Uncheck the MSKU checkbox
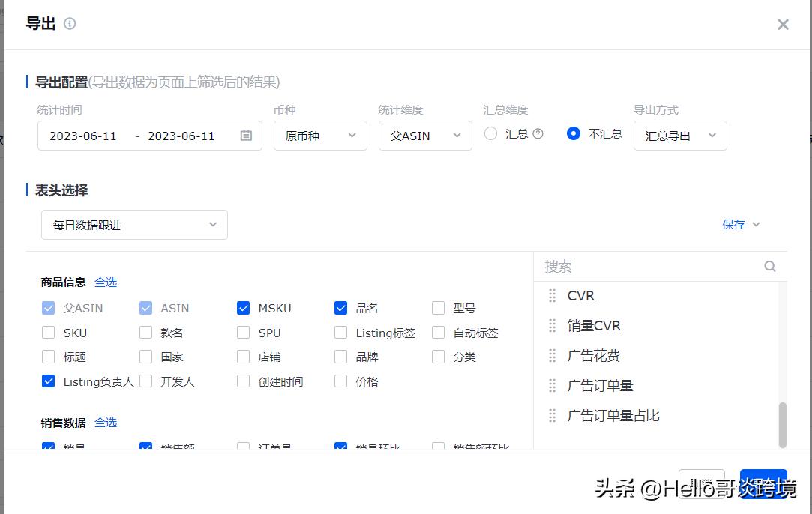Image resolution: width=812 pixels, height=514 pixels. pos(243,307)
